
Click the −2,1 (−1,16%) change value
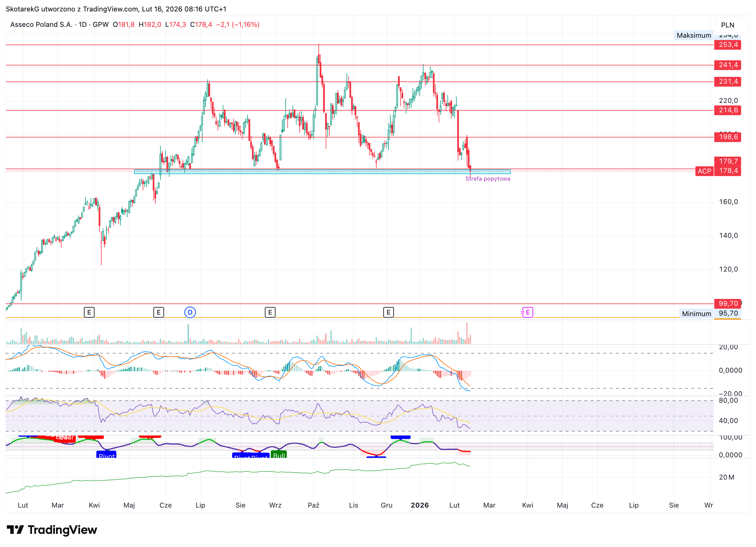pyautogui.click(x=238, y=24)
